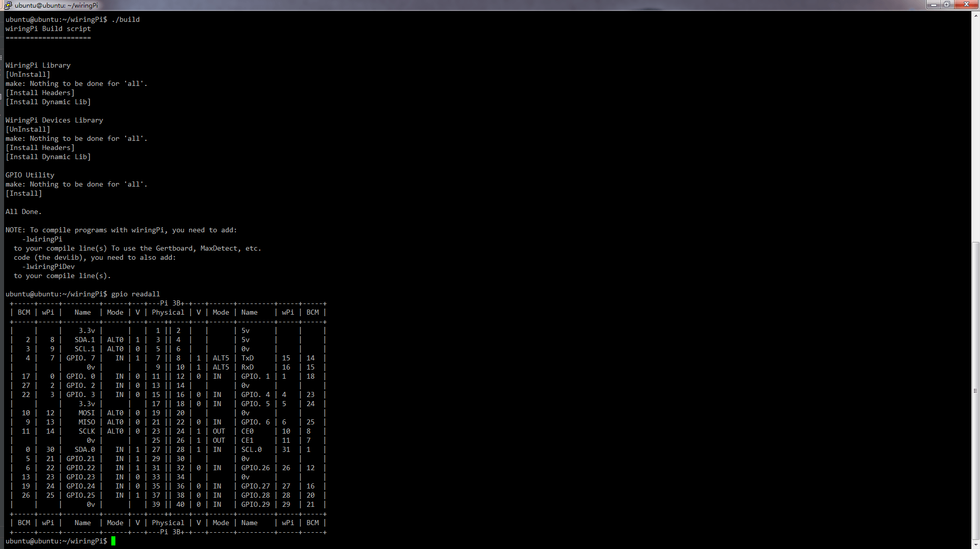Click the window title text ubuntu@ubuntu: ~/wiringPi

pos(56,5)
